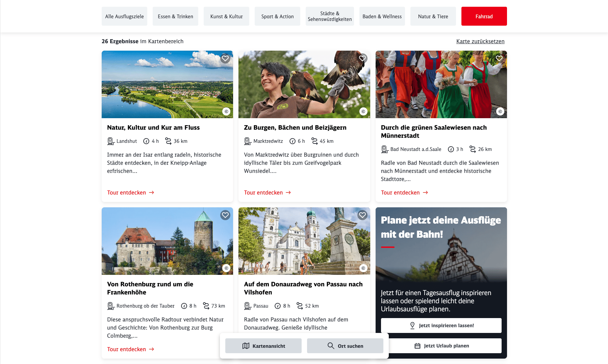Image resolution: width=608 pixels, height=364 pixels.
Task: Favorite the Natur, Kultur und Kur tour
Action: (225, 58)
